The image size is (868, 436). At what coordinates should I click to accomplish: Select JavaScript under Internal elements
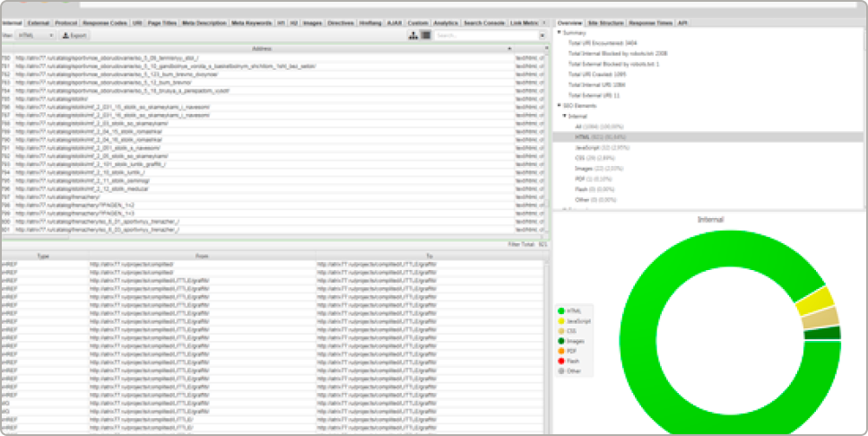(x=592, y=147)
